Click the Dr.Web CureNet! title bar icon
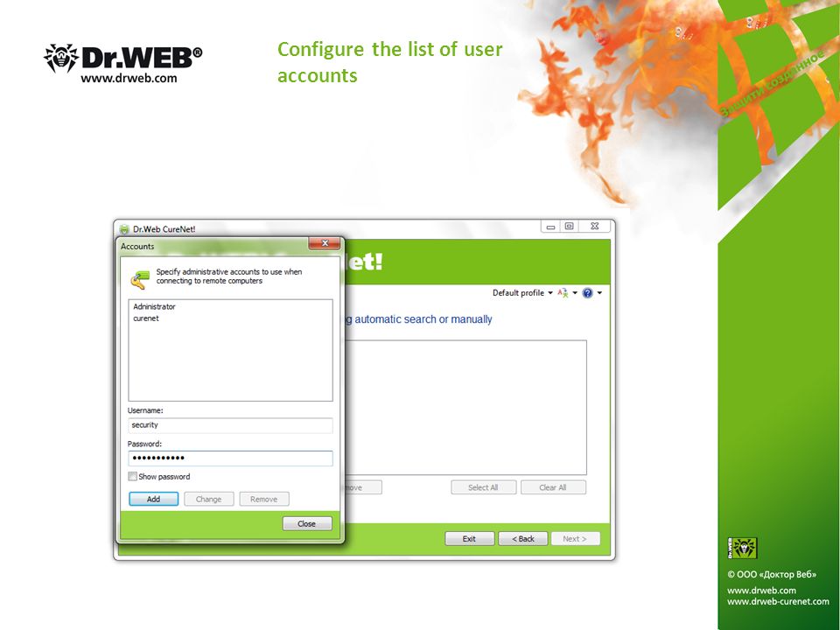The width and height of the screenshot is (840, 630). 124,229
